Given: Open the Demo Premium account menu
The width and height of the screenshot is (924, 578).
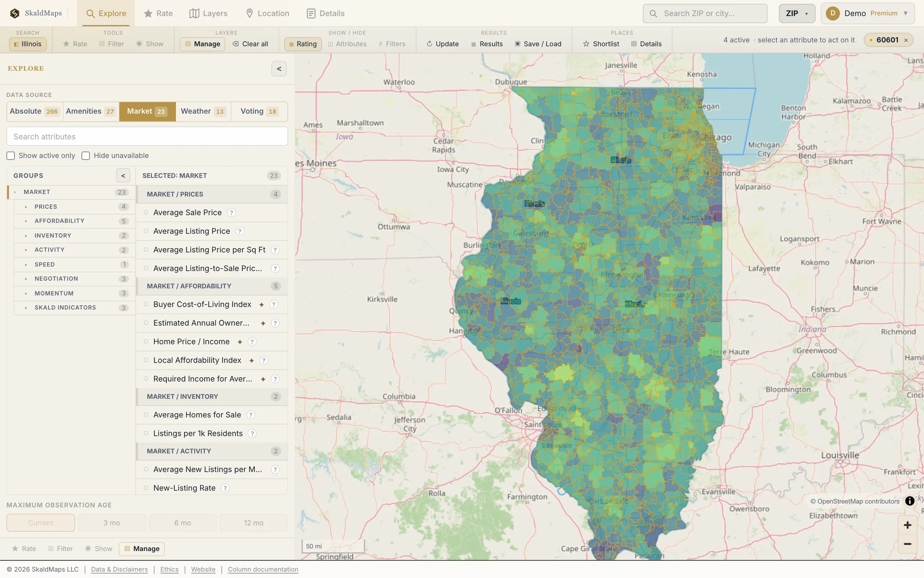Looking at the screenshot, I should [868, 13].
